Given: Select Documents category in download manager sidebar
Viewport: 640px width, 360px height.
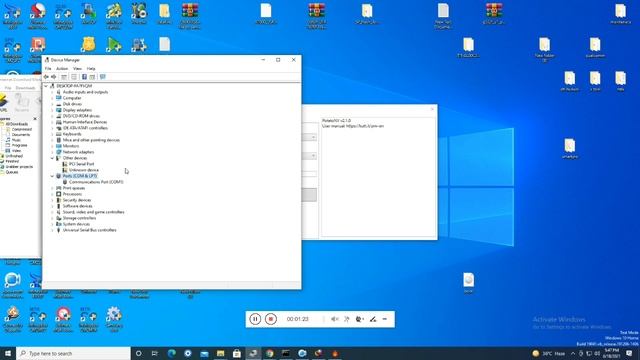Looking at the screenshot, I should 21,135.
